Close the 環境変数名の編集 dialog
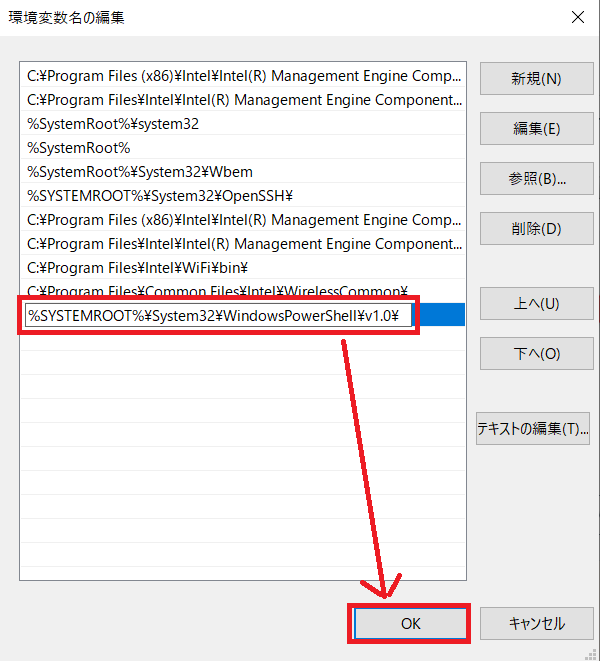 [x=578, y=17]
